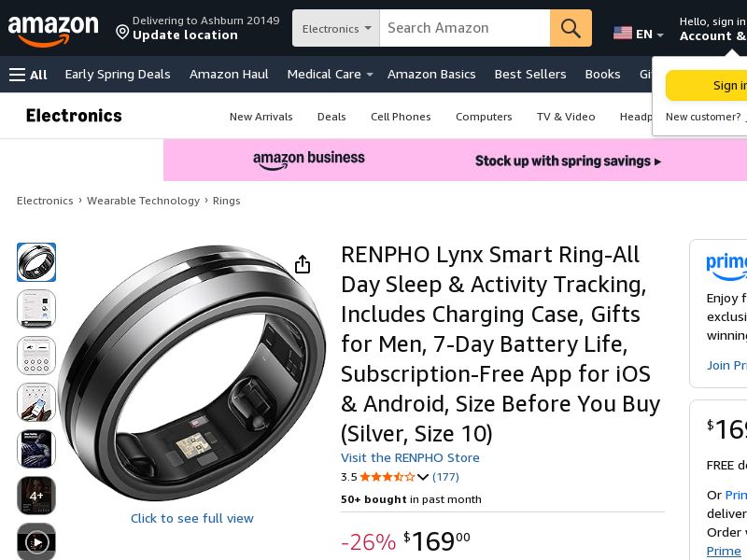
Task: Open the (177) customer reviews link
Action: [x=445, y=477]
